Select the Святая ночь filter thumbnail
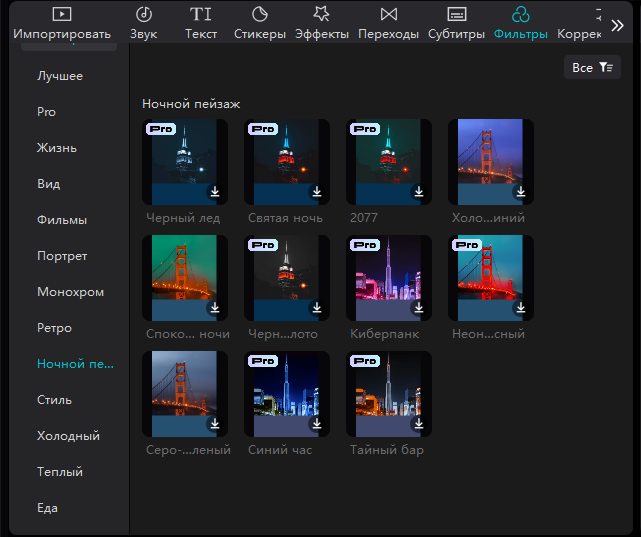 [x=286, y=161]
